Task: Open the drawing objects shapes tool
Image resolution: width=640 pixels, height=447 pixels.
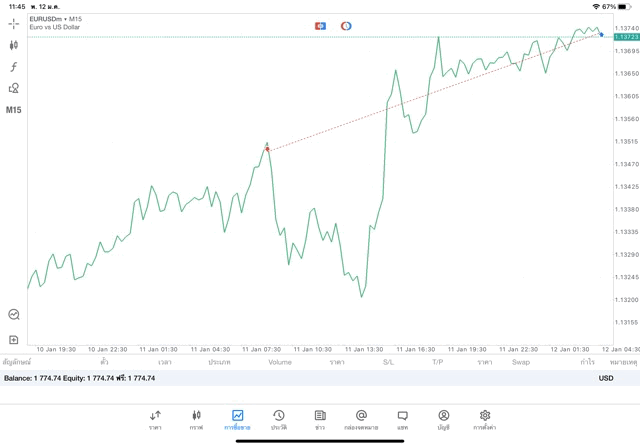Action: point(14,89)
